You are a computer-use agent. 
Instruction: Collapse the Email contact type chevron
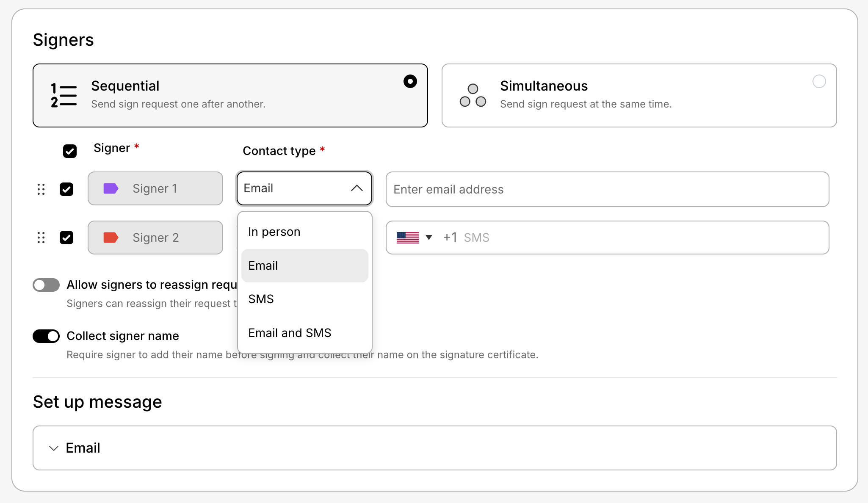[357, 188]
